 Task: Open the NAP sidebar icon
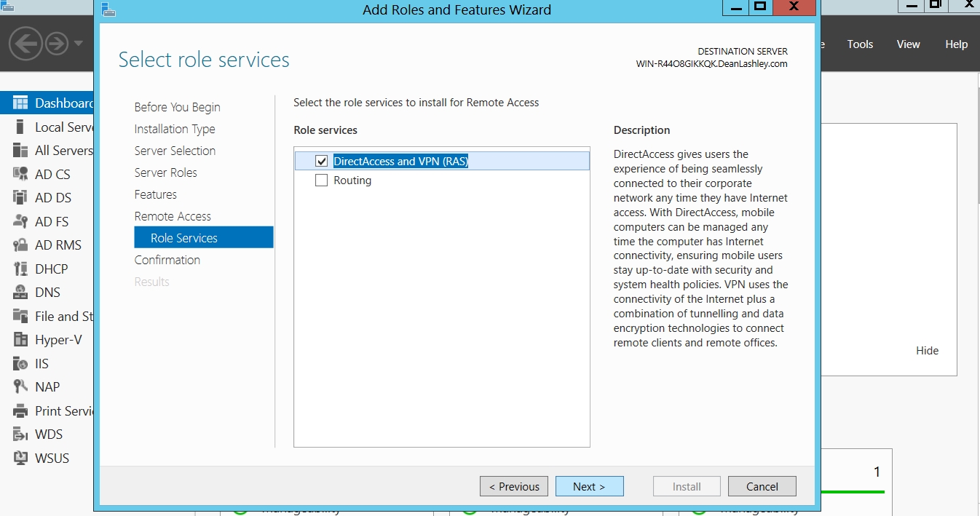[x=20, y=386]
